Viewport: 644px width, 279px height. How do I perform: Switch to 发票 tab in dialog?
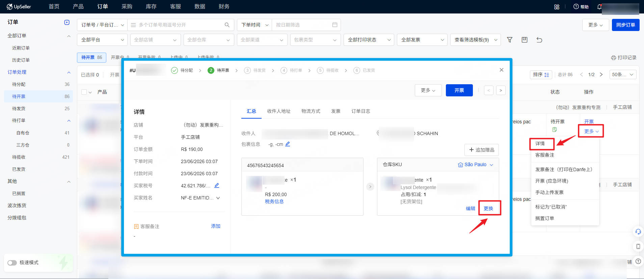click(336, 111)
